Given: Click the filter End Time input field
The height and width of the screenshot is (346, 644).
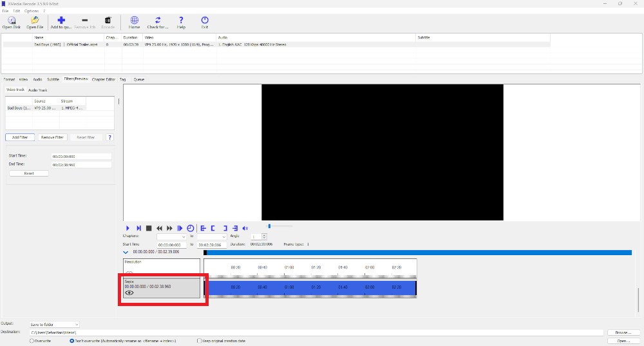Looking at the screenshot, I should (81, 165).
